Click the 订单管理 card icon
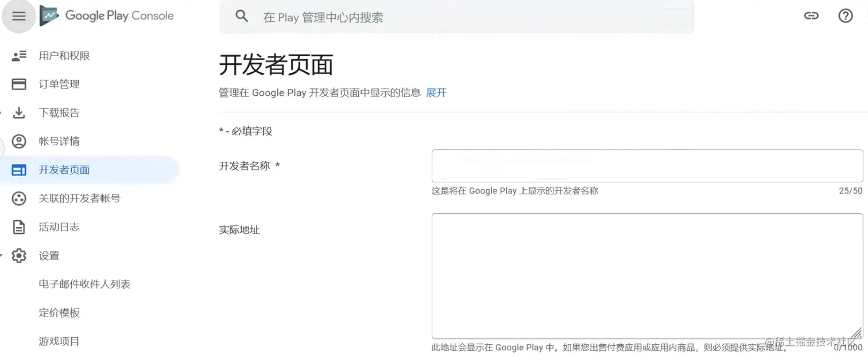 [19, 84]
